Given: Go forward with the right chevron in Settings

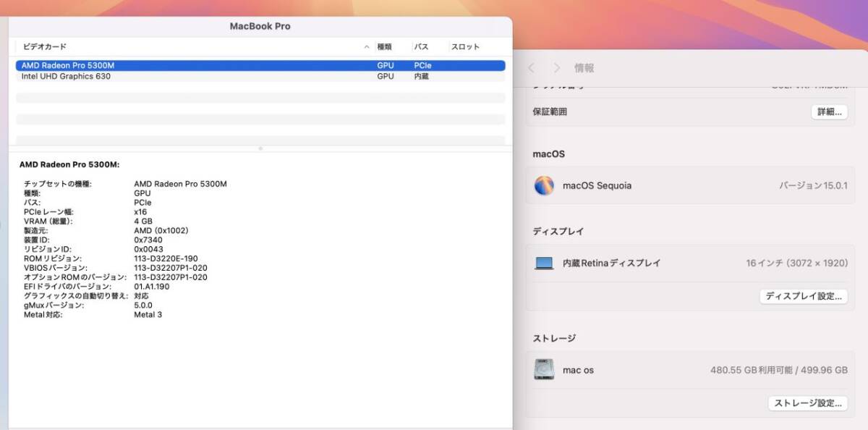Looking at the screenshot, I should point(556,68).
